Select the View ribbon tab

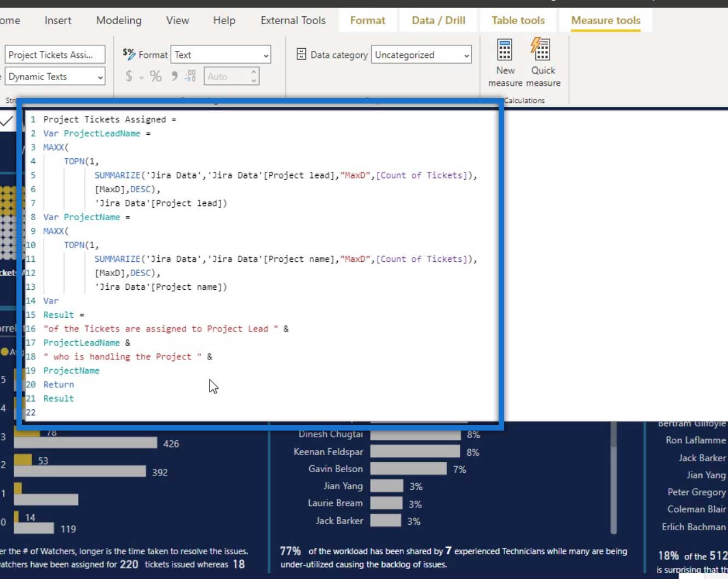click(177, 20)
